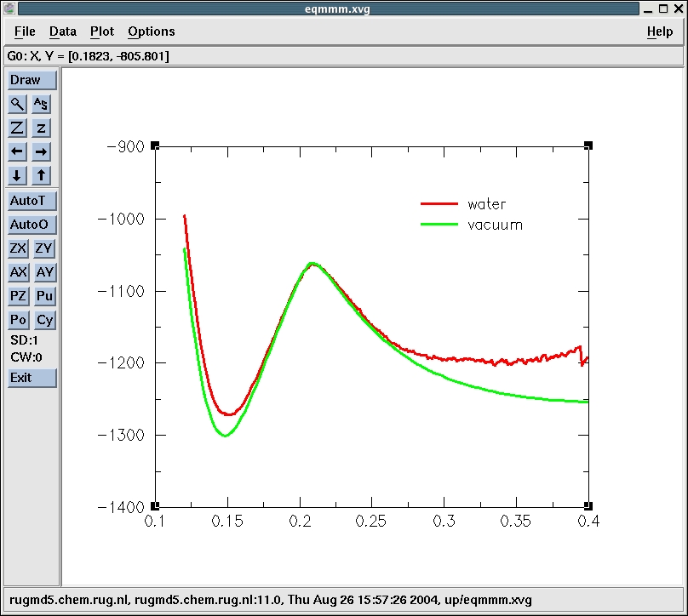Click the Exit button
688x616 pixels.
point(32,378)
